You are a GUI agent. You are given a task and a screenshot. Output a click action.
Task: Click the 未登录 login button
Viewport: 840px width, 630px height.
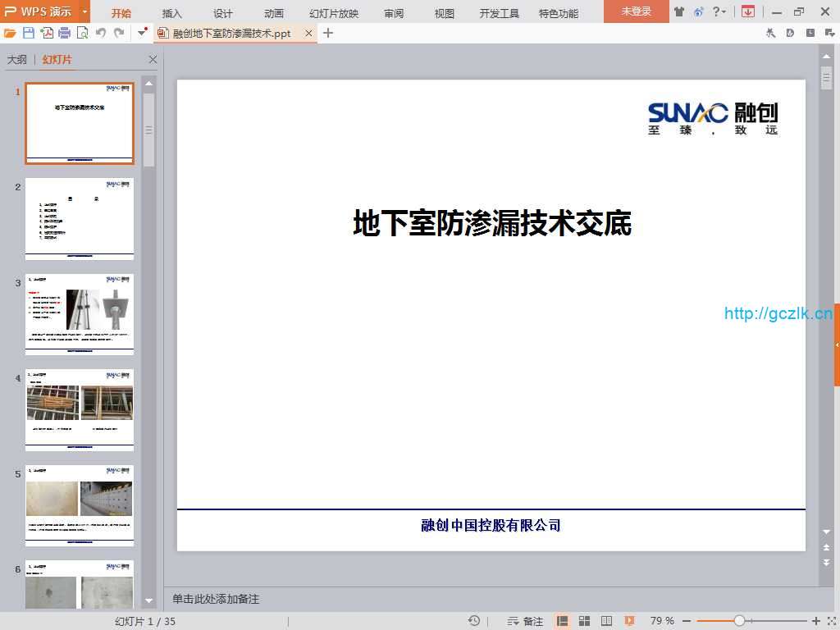coord(636,11)
